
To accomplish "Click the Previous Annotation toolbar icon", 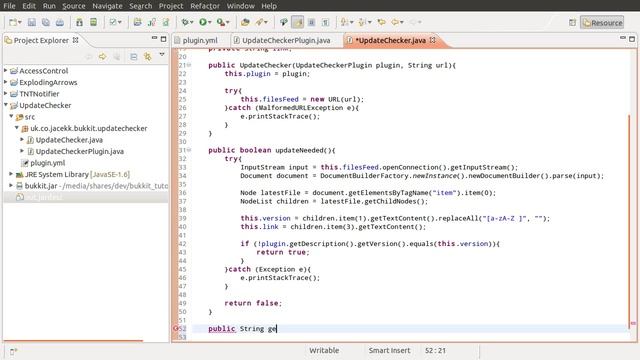I will click(x=362, y=22).
